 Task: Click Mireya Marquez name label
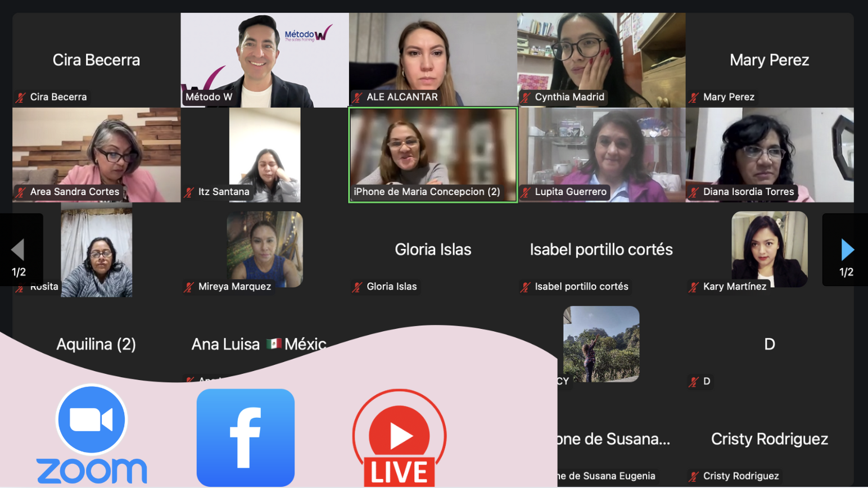234,287
